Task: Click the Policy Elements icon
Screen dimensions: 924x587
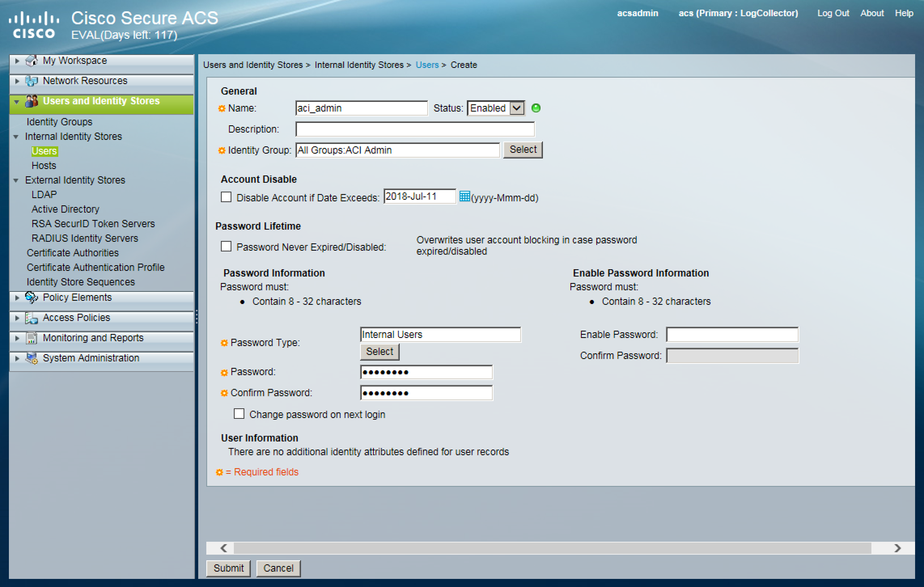Action: point(32,298)
